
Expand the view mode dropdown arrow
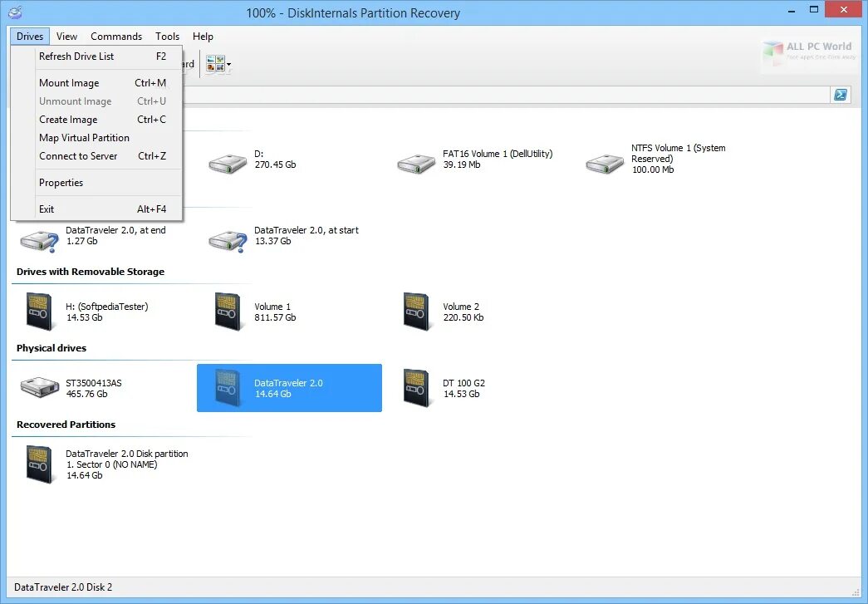[228, 64]
